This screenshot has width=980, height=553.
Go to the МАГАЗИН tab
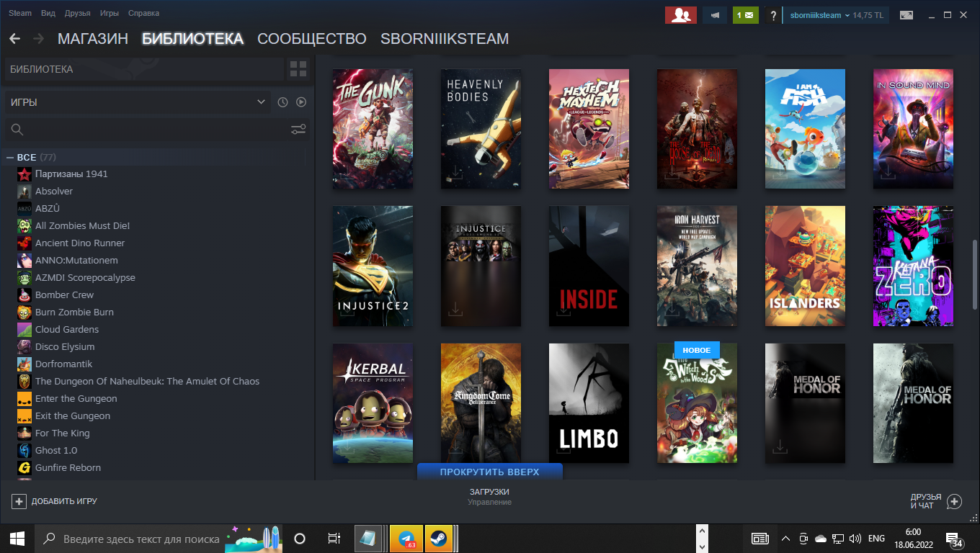tap(92, 39)
